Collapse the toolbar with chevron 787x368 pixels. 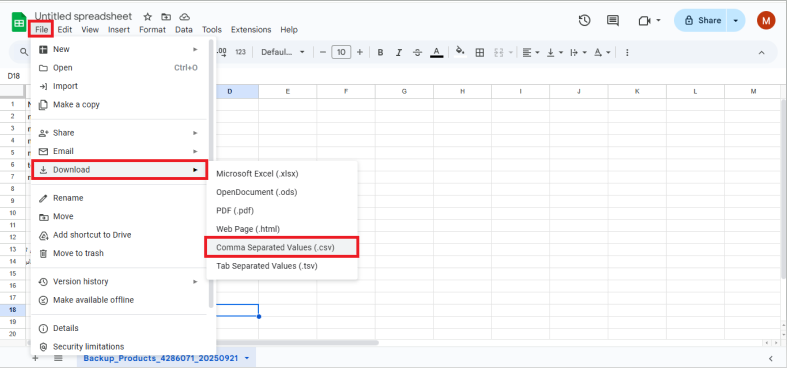[x=761, y=52]
